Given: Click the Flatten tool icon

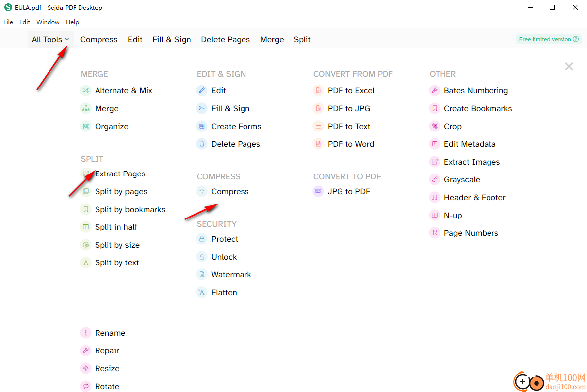Looking at the screenshot, I should [x=202, y=292].
